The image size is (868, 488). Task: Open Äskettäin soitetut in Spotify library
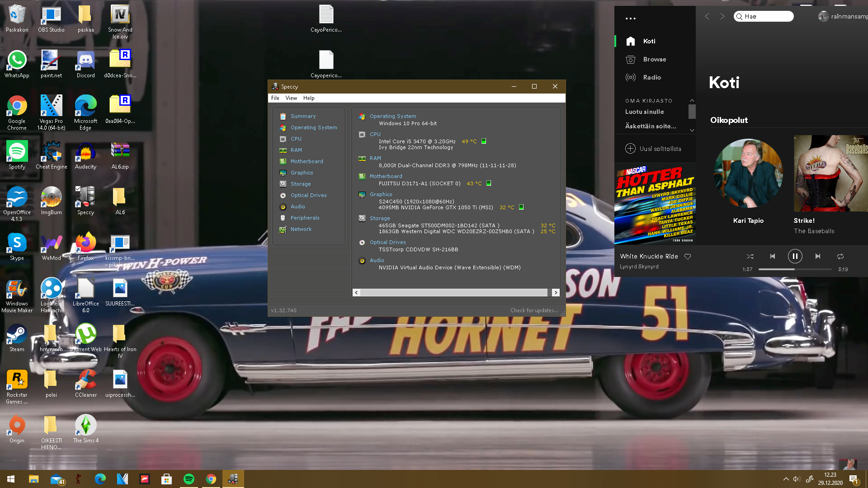(651, 126)
